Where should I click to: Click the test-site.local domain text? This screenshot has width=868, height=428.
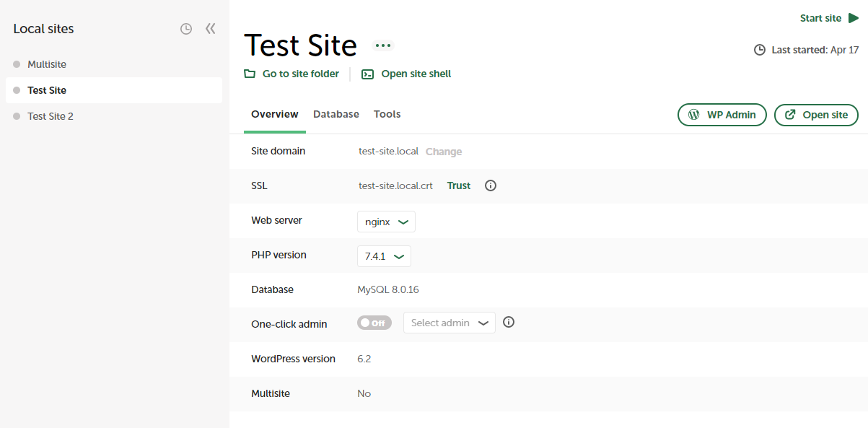coord(388,152)
